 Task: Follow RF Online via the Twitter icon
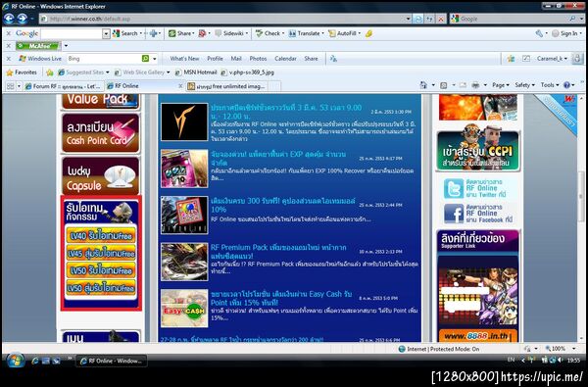pyautogui.click(x=454, y=188)
